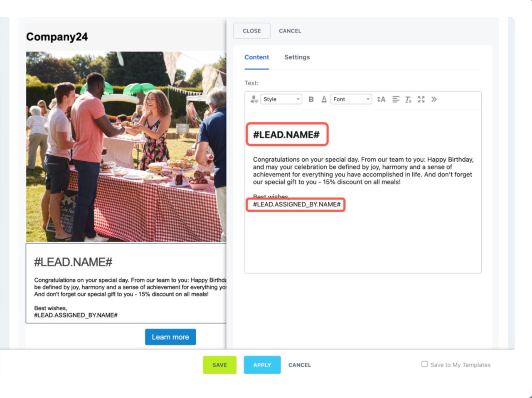Open the Font dropdown

click(351, 99)
